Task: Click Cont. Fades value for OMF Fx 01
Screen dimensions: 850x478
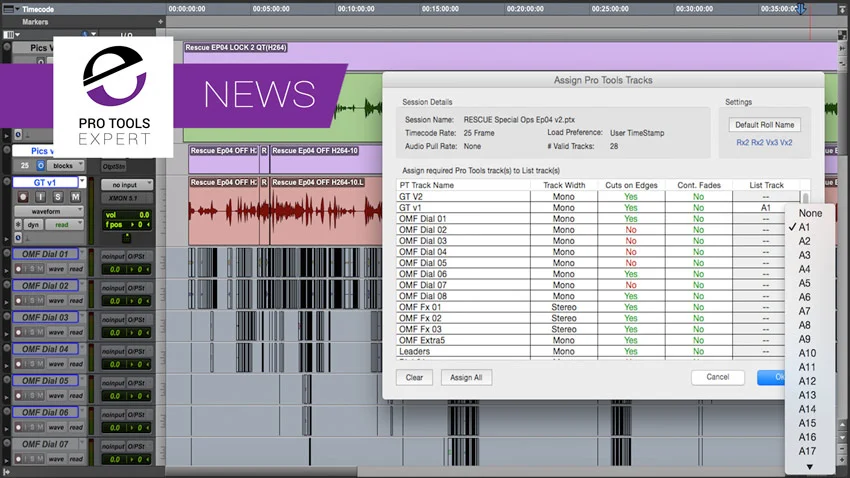Action: pyautogui.click(x=699, y=307)
